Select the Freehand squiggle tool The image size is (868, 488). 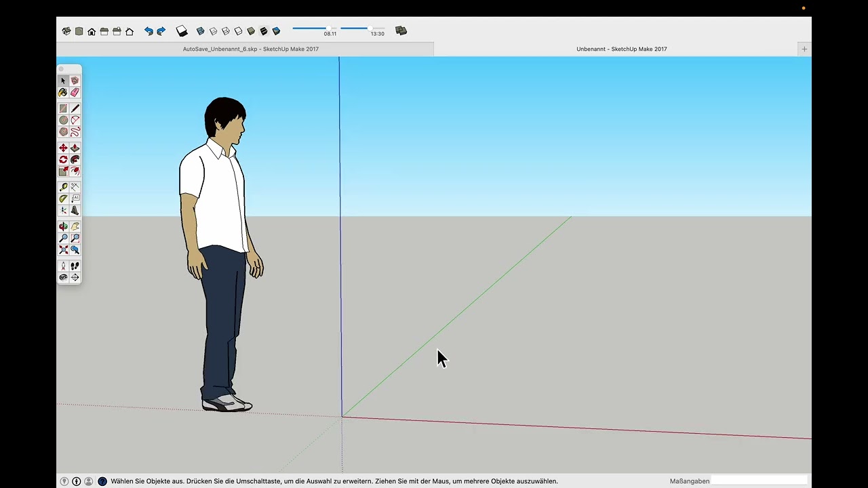coord(75,131)
